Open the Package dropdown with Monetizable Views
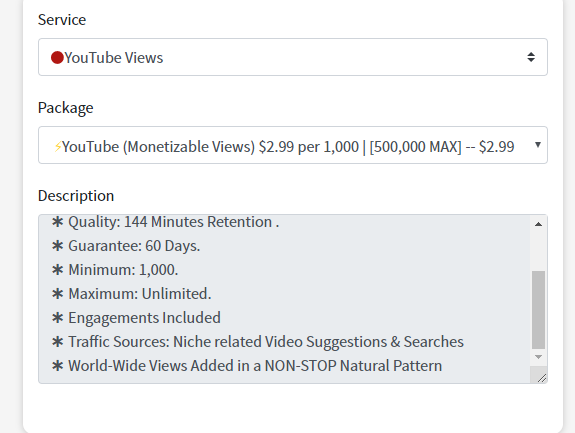This screenshot has width=575, height=433. click(293, 145)
